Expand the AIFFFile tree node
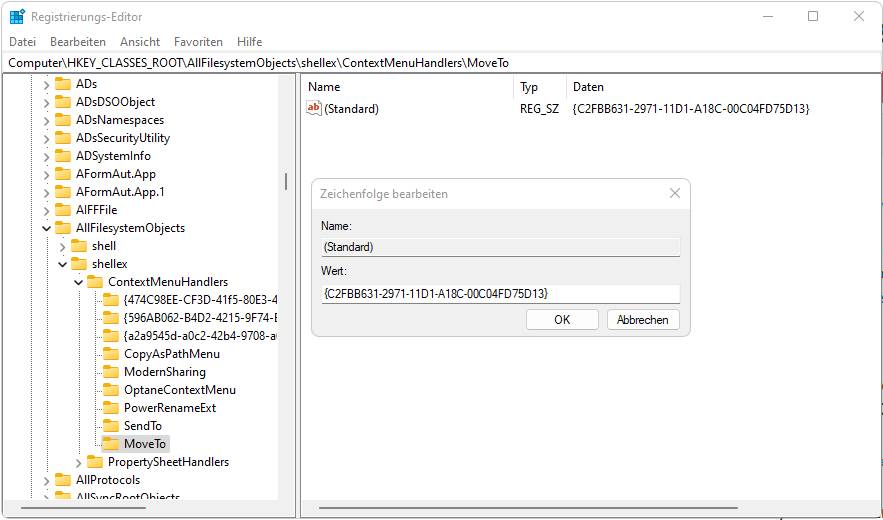The height and width of the screenshot is (520, 883). coord(46,211)
